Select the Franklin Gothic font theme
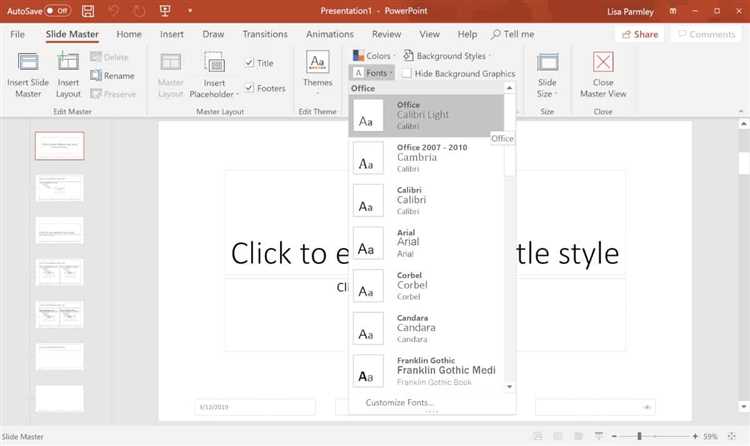This screenshot has width=750, height=446. [x=430, y=368]
